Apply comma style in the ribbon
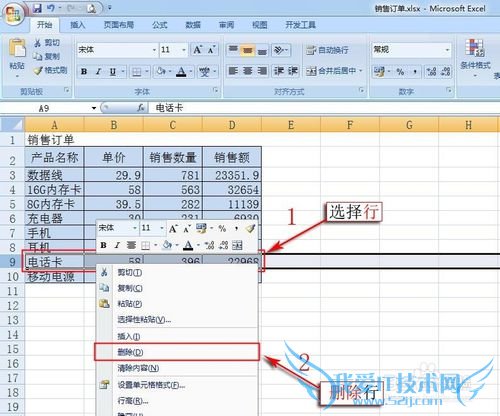Image resolution: width=500 pixels, height=416 pixels. 415,71
